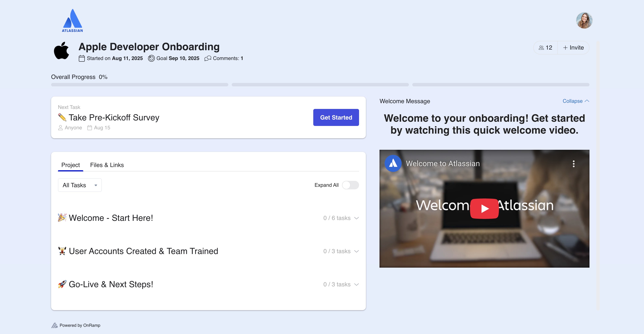Image resolution: width=644 pixels, height=334 pixels.
Task: Switch to the Files & Links tab
Action: [x=107, y=165]
